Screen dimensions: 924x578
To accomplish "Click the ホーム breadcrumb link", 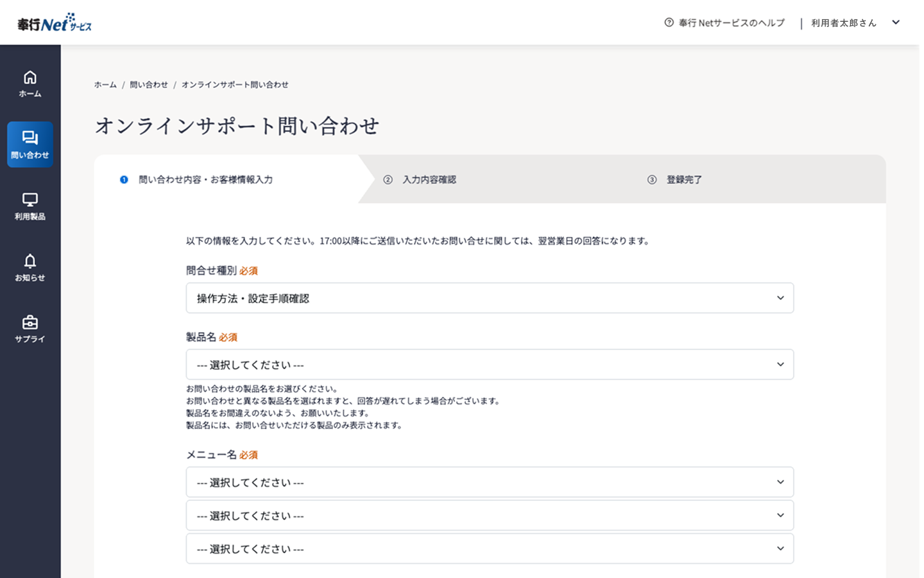I will [x=105, y=85].
